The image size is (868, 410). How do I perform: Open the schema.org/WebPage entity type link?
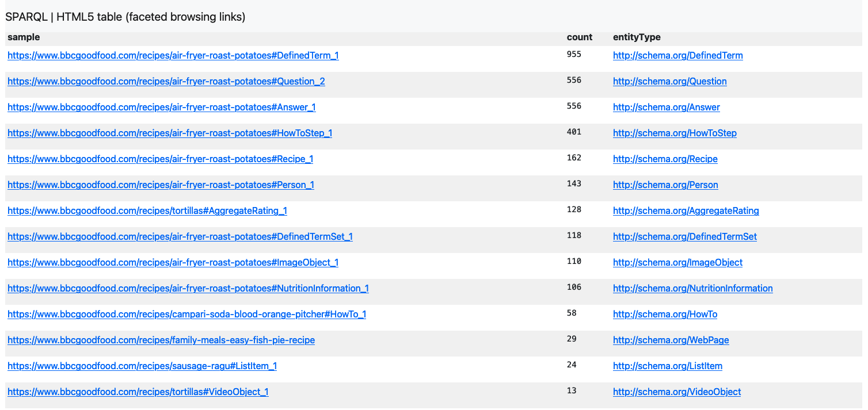tap(671, 340)
